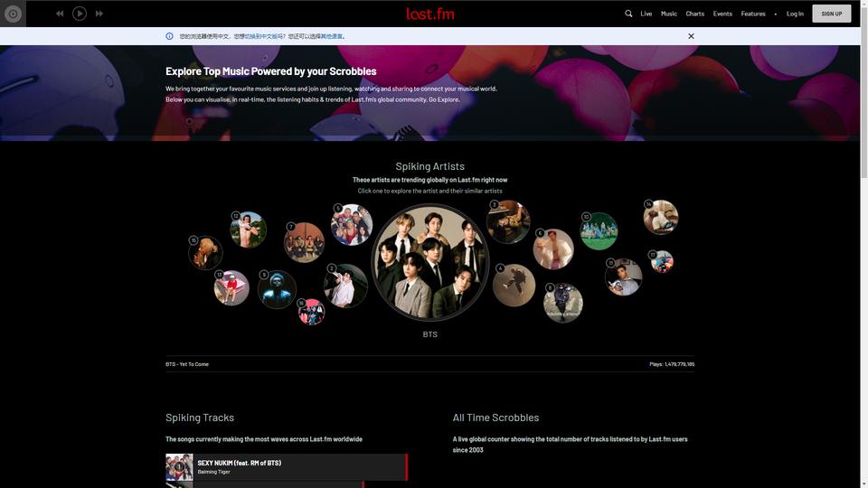This screenshot has width=868, height=488.
Task: Click the SIGN UP button
Action: pyautogui.click(x=832, y=14)
